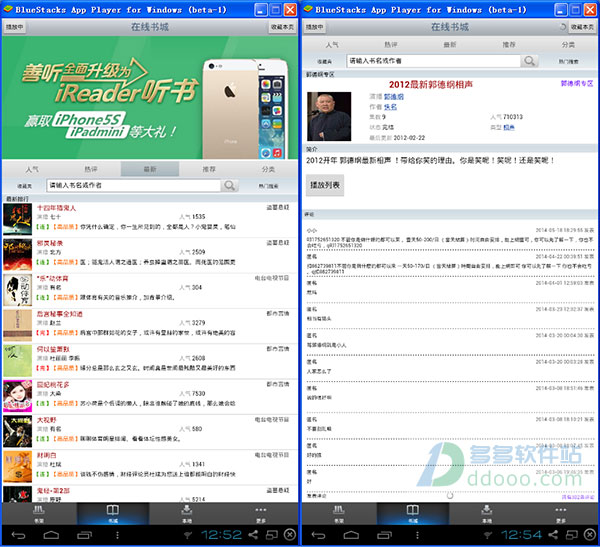The image size is (600, 547).
Task: Tap the share icon beside 12:54
Action: [x=553, y=535]
